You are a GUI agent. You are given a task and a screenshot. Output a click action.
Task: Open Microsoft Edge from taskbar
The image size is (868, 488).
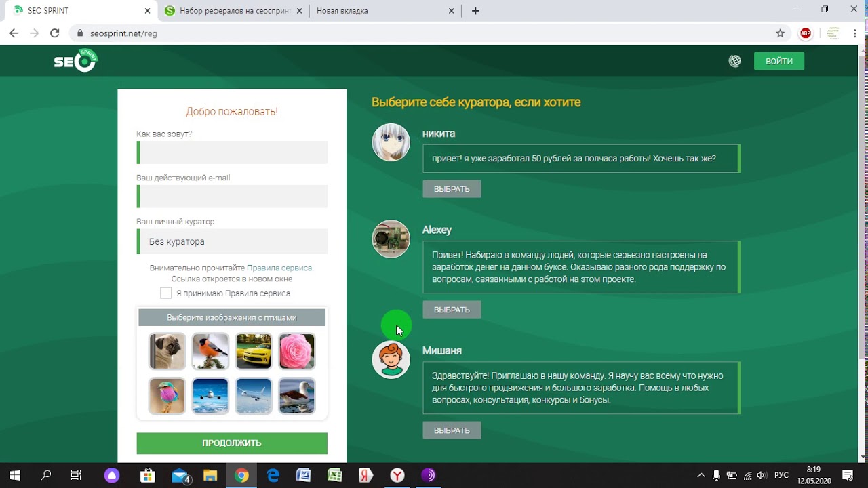point(273,475)
